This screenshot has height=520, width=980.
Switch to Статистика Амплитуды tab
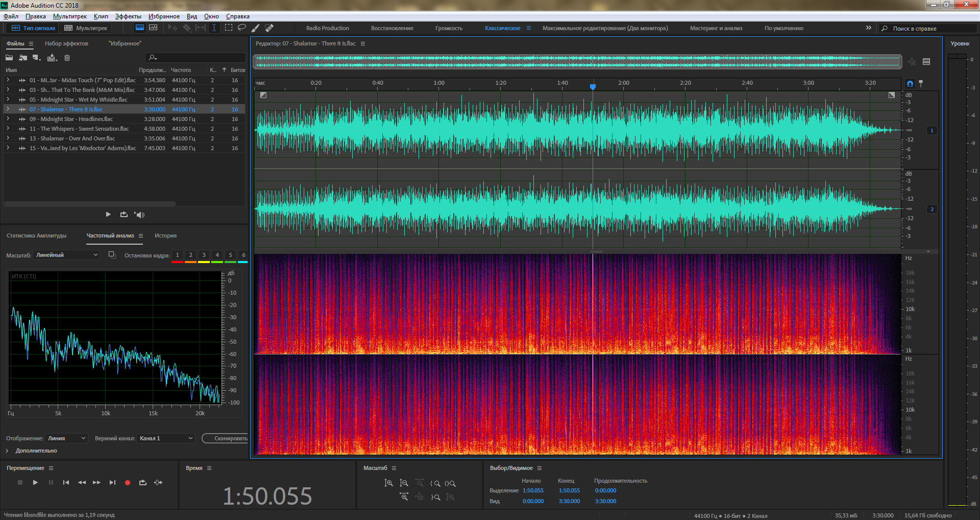37,235
